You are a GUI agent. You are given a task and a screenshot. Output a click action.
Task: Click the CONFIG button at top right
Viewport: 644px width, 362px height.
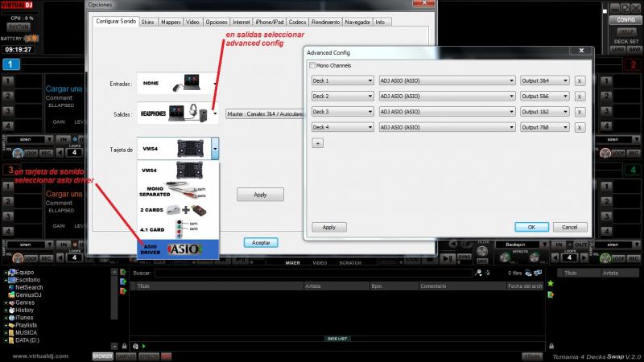[625, 19]
